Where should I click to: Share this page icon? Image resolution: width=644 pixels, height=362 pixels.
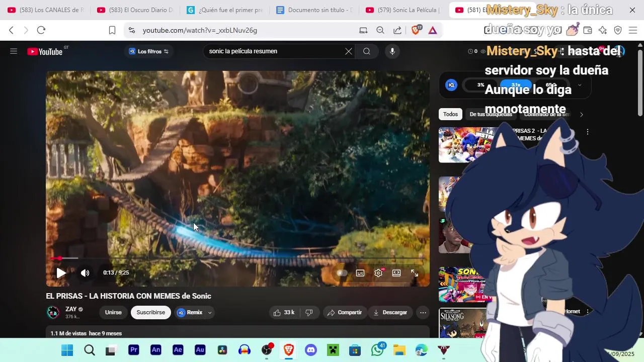tap(397, 30)
